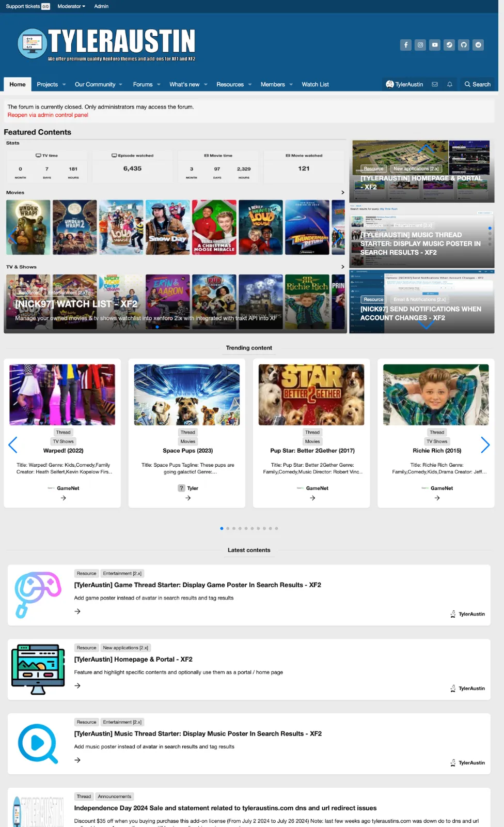Open the alerts bell icon
504x827 pixels.
click(x=450, y=84)
